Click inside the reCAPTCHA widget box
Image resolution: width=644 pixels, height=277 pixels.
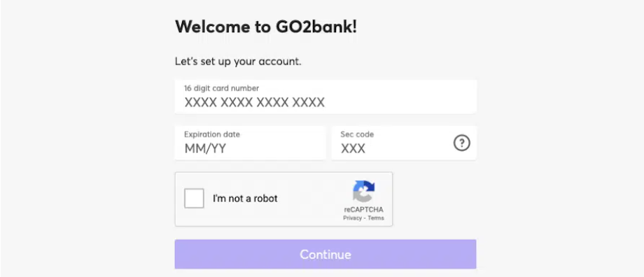click(283, 199)
